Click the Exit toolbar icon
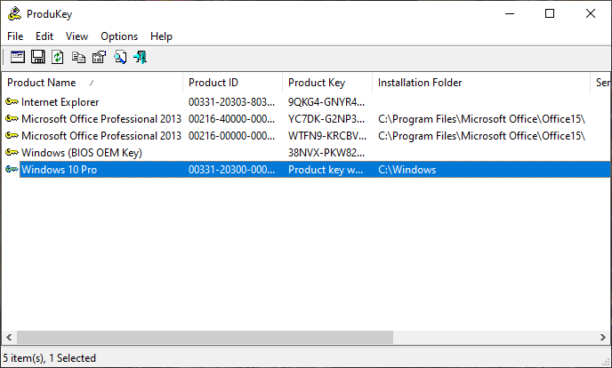 click(140, 57)
